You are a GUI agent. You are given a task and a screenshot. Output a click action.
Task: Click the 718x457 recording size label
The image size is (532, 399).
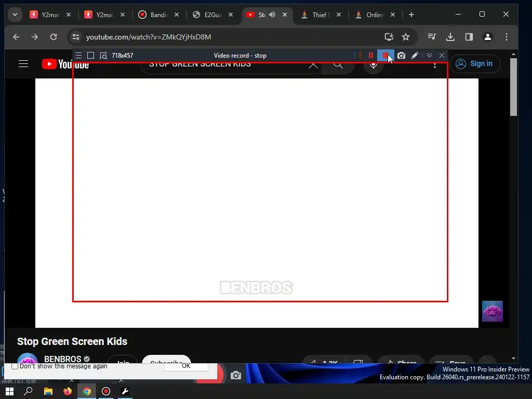[122, 55]
